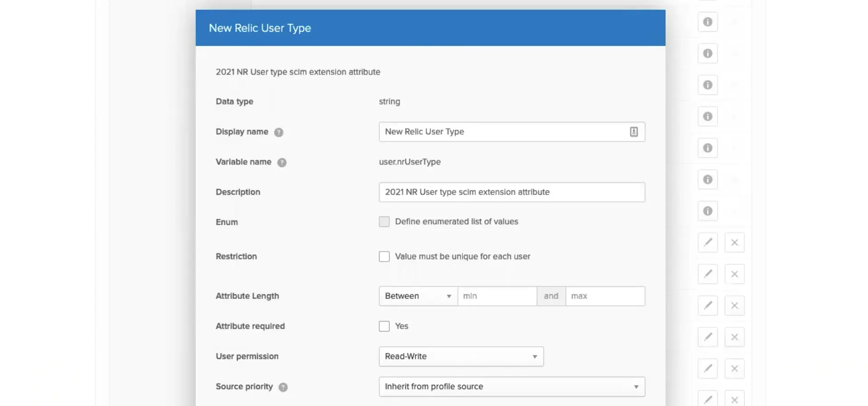Viewport: 868px width, 406px height.
Task: Enable Value must be unique for each user
Action: coord(384,257)
